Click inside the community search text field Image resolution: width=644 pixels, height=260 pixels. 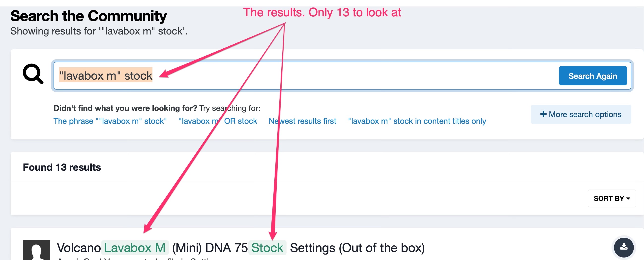point(350,76)
